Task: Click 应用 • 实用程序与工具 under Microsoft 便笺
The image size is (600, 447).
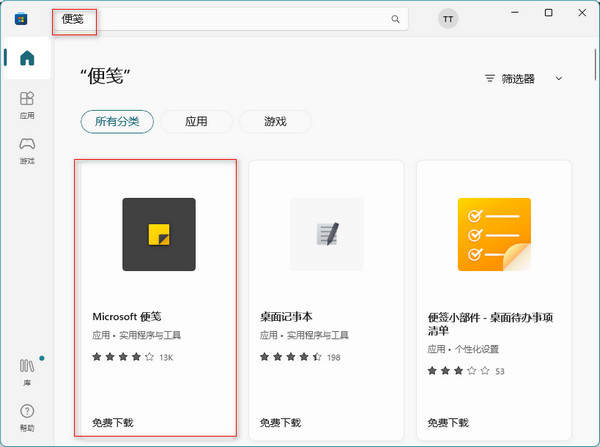Action: point(136,335)
